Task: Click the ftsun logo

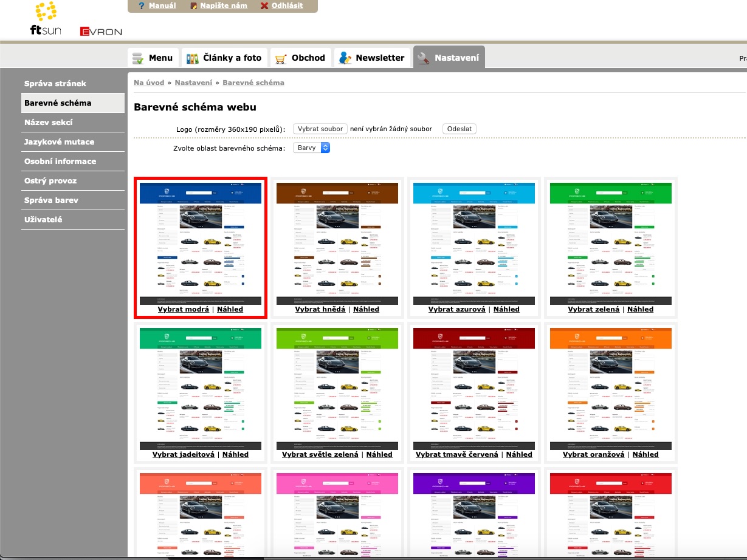Action: (46, 19)
